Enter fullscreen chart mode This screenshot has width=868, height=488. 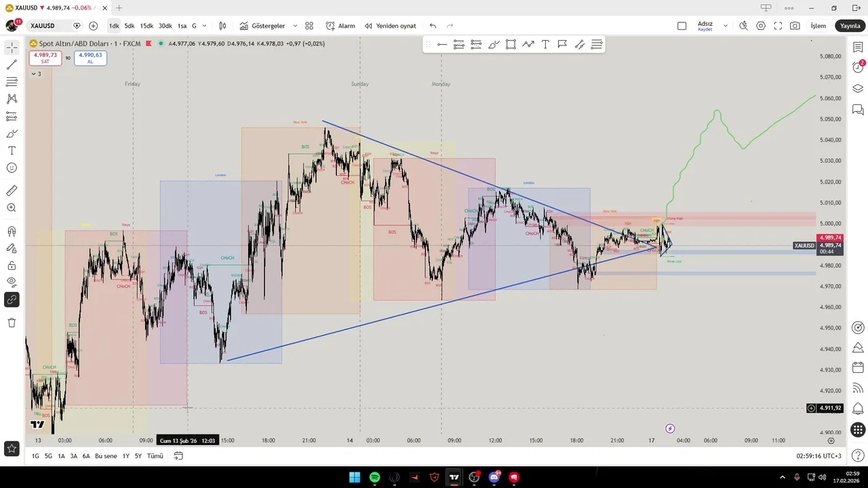point(778,26)
